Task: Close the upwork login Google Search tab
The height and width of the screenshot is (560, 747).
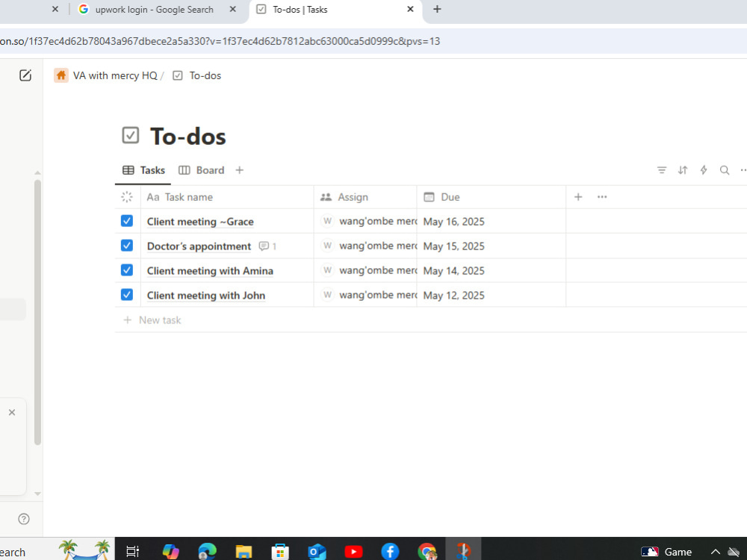Action: click(232, 9)
